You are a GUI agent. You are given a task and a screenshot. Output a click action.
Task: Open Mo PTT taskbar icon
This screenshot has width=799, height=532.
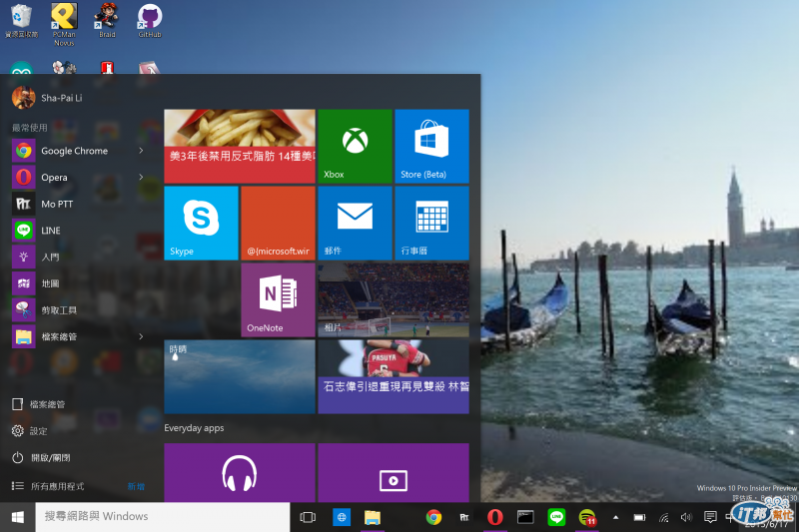click(464, 517)
